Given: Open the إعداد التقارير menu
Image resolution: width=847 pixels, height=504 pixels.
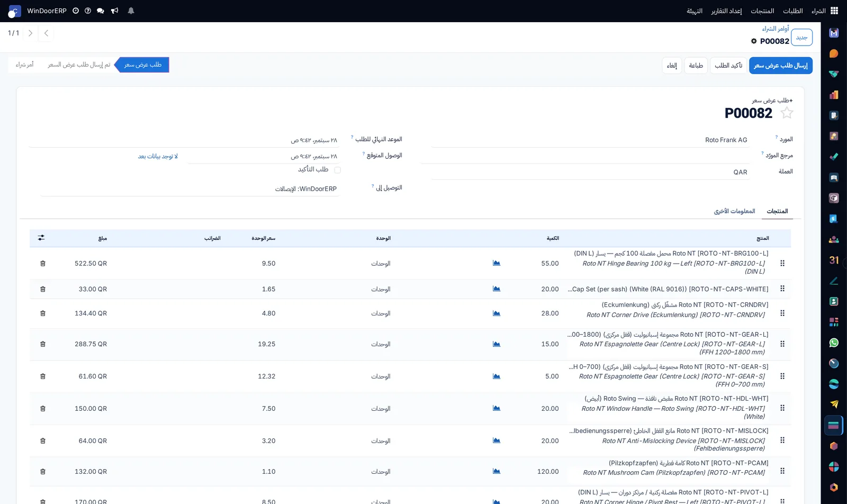Looking at the screenshot, I should (726, 11).
